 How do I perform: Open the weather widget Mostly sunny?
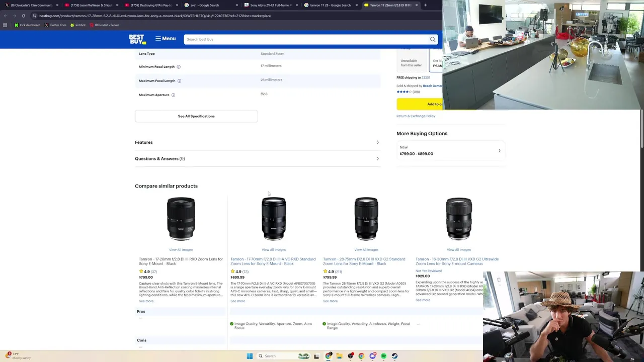coord(18,355)
